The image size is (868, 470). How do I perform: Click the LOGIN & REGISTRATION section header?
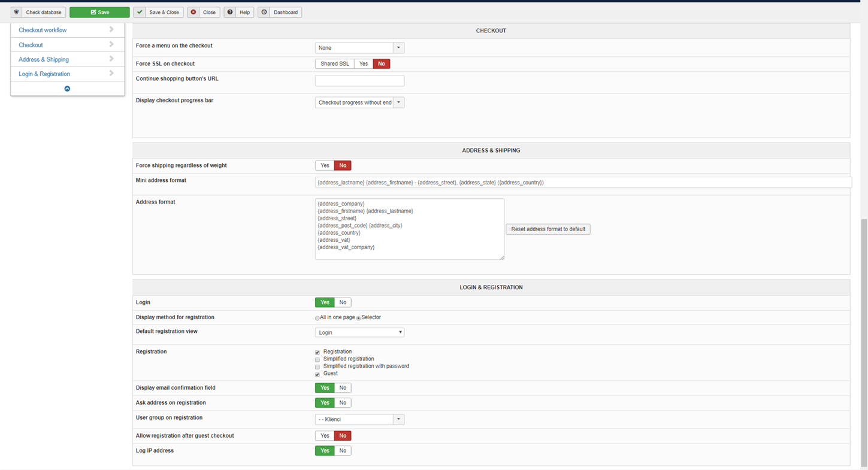pyautogui.click(x=491, y=287)
